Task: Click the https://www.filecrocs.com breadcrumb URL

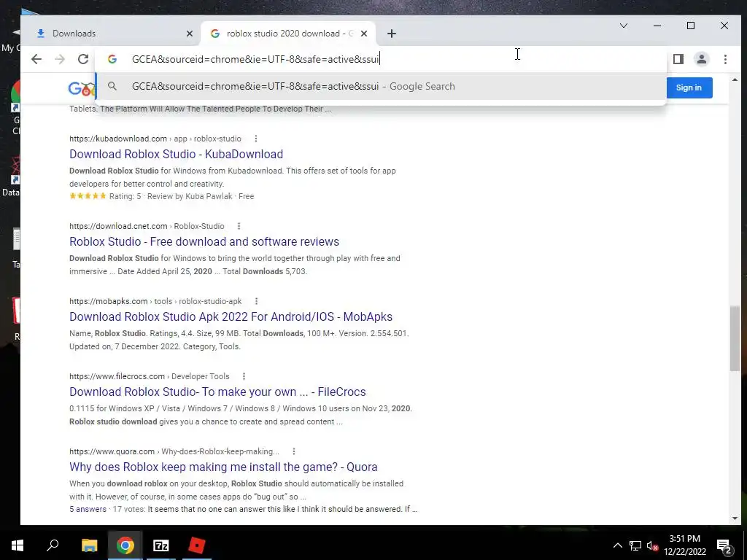Action: [117, 376]
